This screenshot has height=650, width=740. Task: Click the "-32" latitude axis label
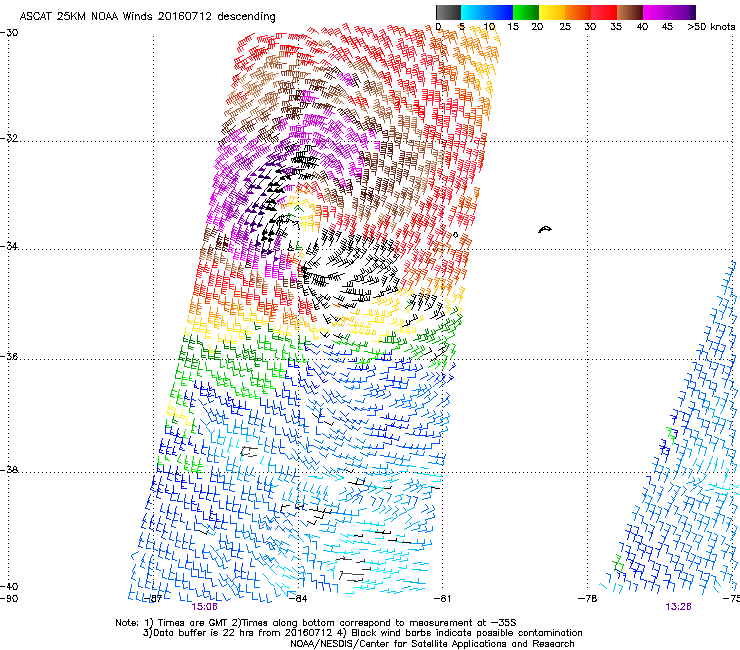[x=9, y=138]
